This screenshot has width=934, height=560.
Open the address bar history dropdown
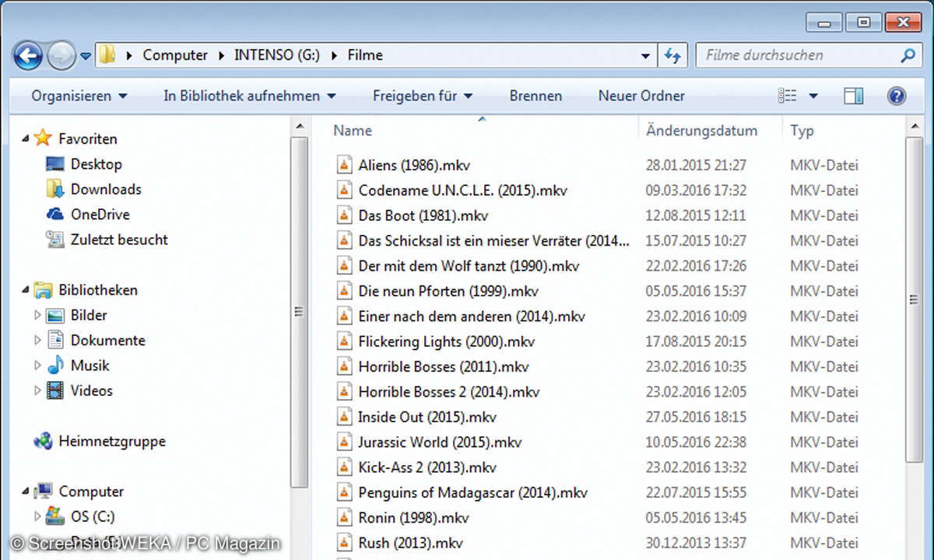(644, 56)
